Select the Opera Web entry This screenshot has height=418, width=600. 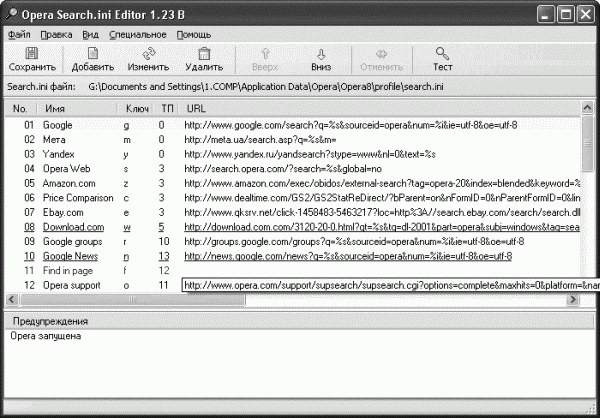click(67, 169)
